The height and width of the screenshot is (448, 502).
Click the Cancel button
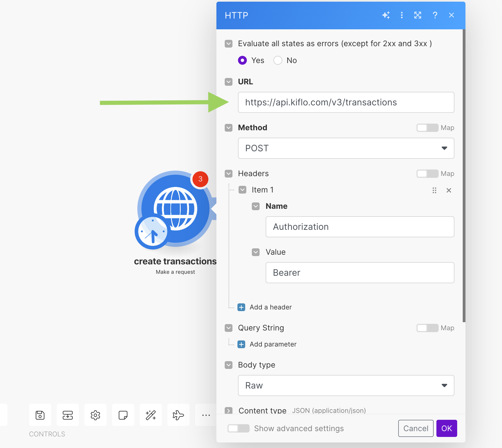point(416,428)
